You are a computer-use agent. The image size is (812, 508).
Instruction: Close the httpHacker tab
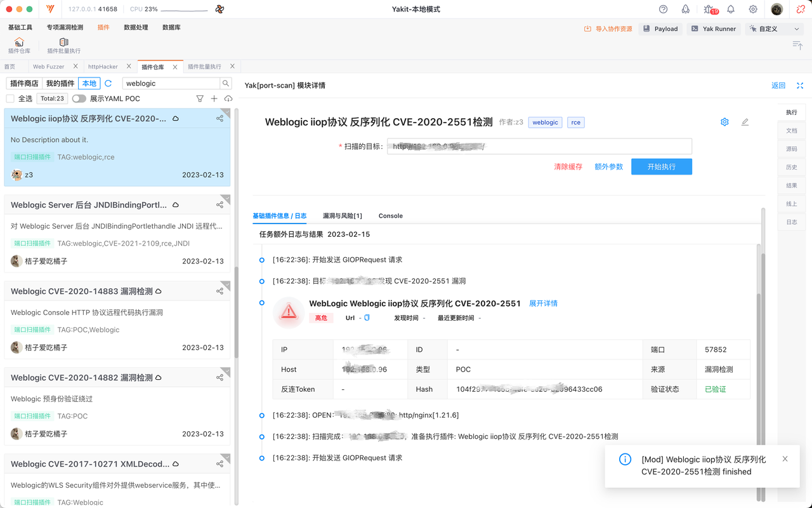point(129,66)
